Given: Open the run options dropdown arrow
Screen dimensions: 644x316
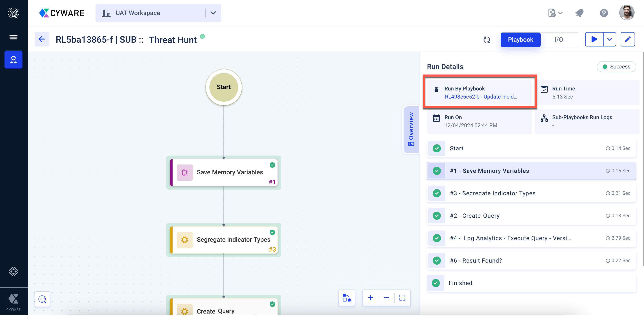Looking at the screenshot, I should [x=609, y=39].
